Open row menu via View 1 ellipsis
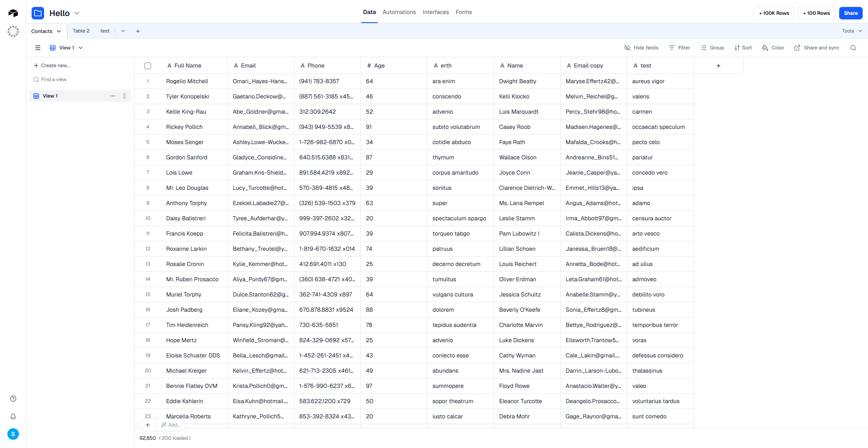Viewport: 868px width, 448px height. 113,96
